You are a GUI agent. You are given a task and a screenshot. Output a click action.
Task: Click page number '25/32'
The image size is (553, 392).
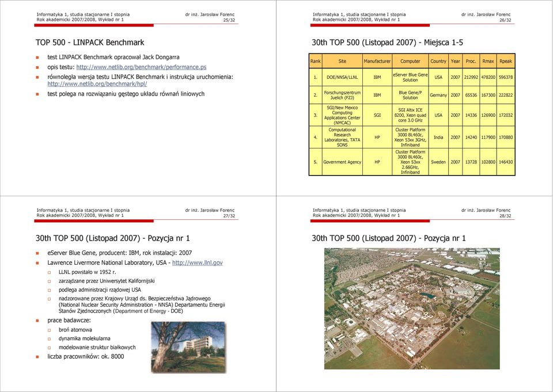pos(229,20)
